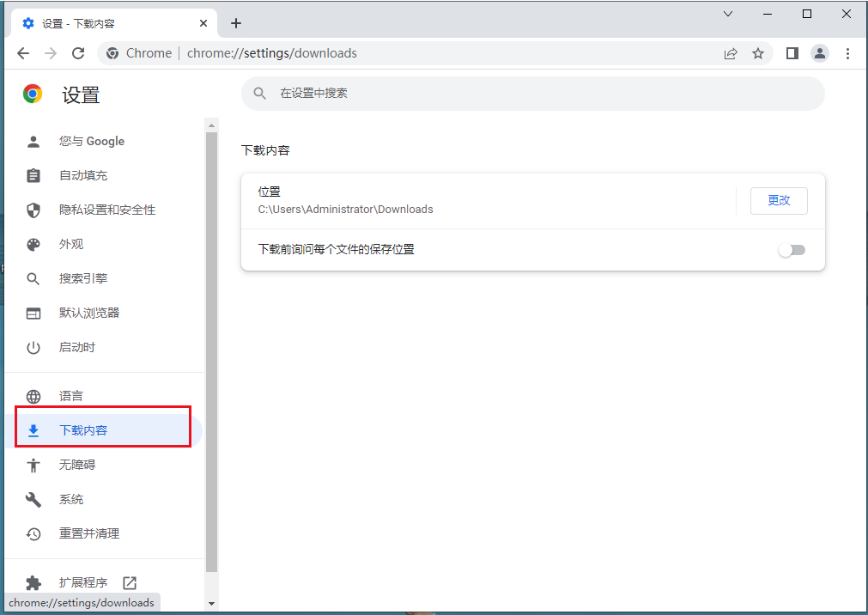Click the download icon for 下载内容
868x615 pixels.
[33, 430]
